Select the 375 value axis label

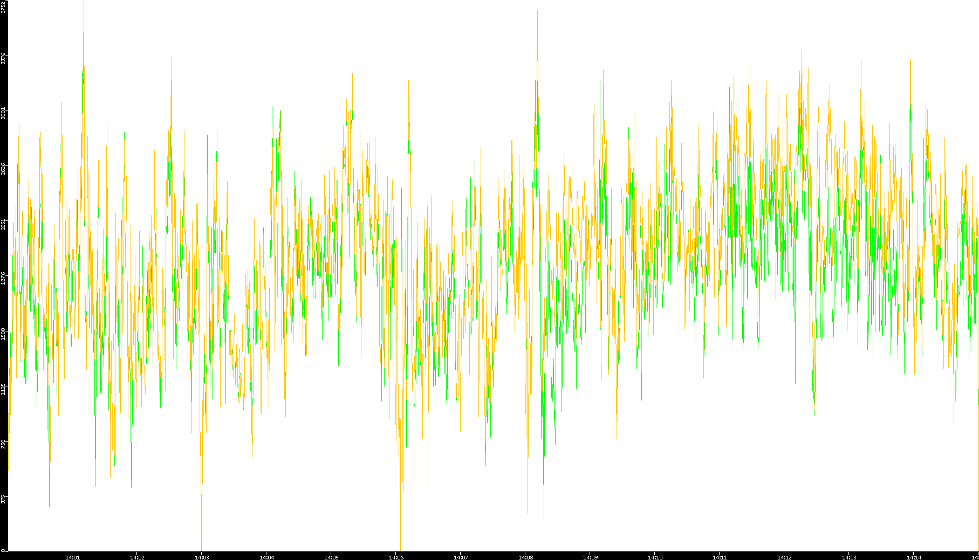coord(3,499)
